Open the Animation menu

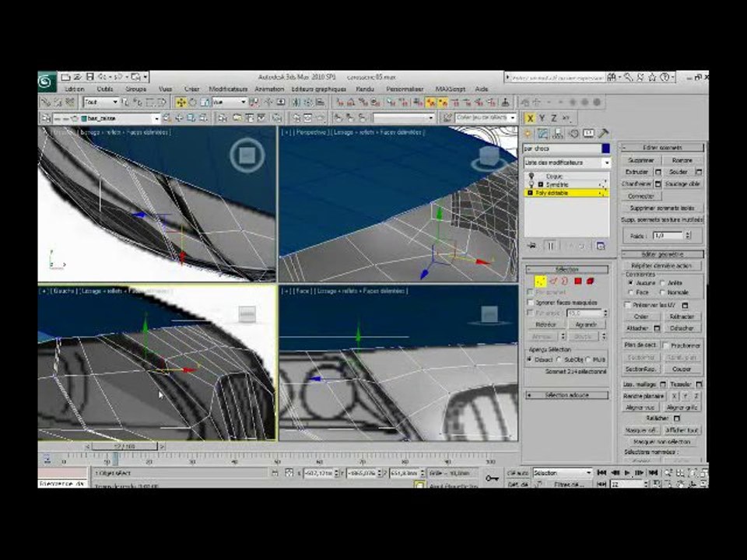[x=269, y=89]
